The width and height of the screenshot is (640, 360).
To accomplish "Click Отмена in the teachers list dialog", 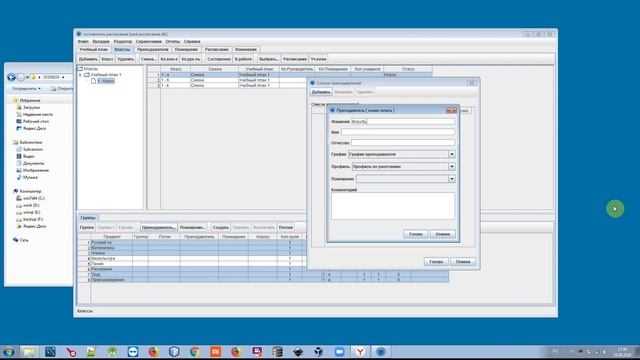I will tap(463, 262).
